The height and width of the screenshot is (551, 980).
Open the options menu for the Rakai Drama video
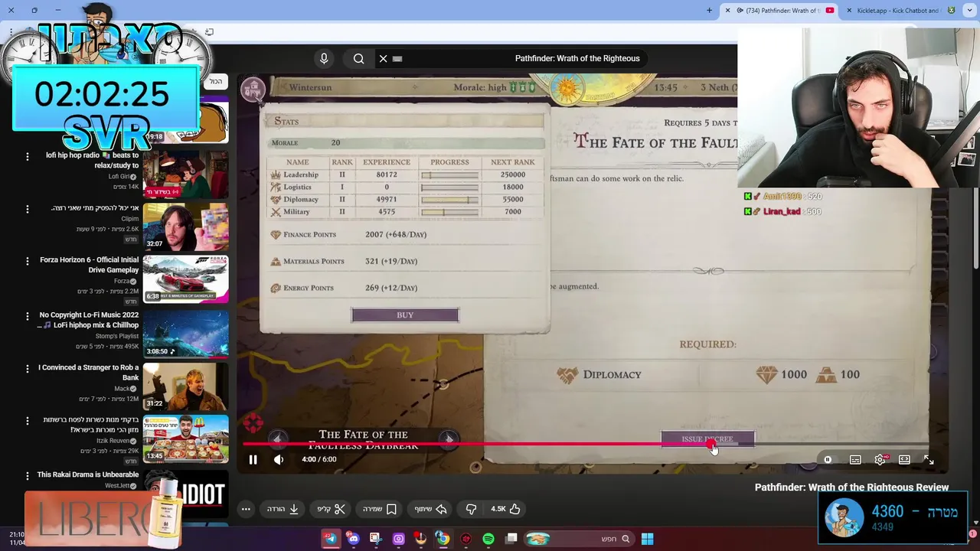28,475
